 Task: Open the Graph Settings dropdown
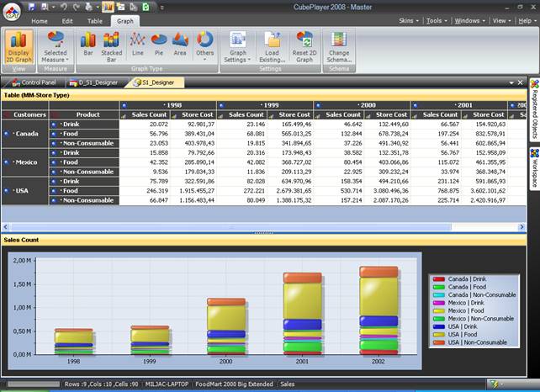(x=238, y=47)
